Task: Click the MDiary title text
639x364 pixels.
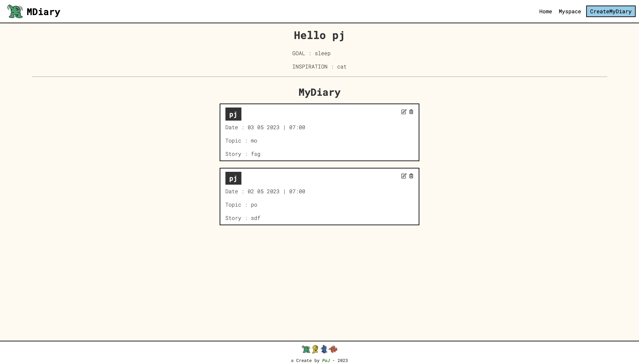Action: click(43, 12)
